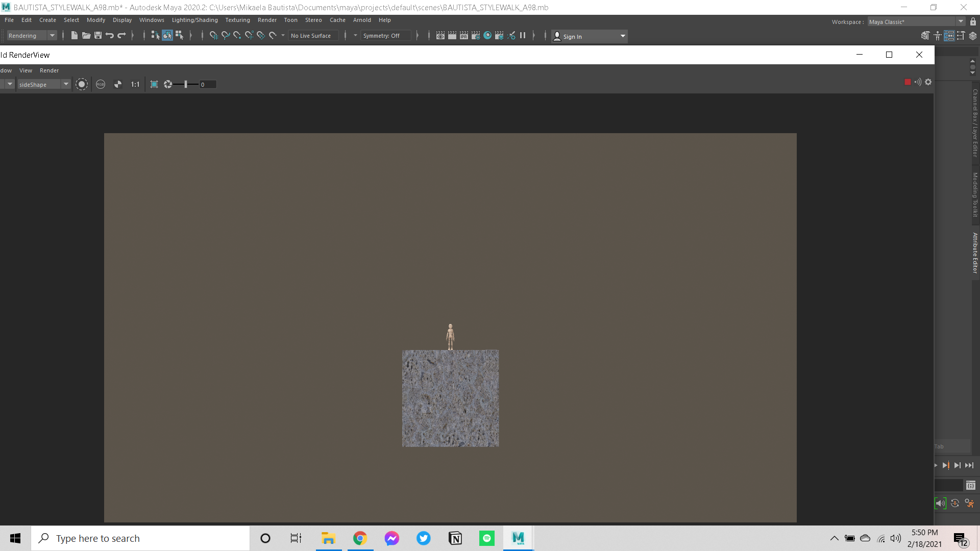Open the sideShape camera dropdown in Render View
Image resolution: width=980 pixels, height=551 pixels.
coord(66,84)
